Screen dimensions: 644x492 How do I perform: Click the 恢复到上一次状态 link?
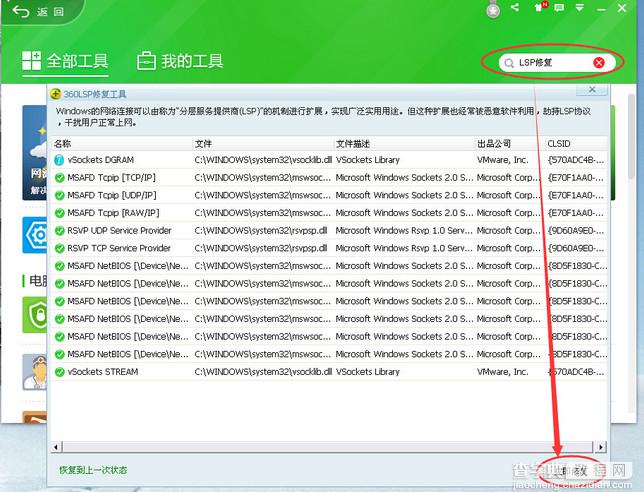tap(93, 470)
